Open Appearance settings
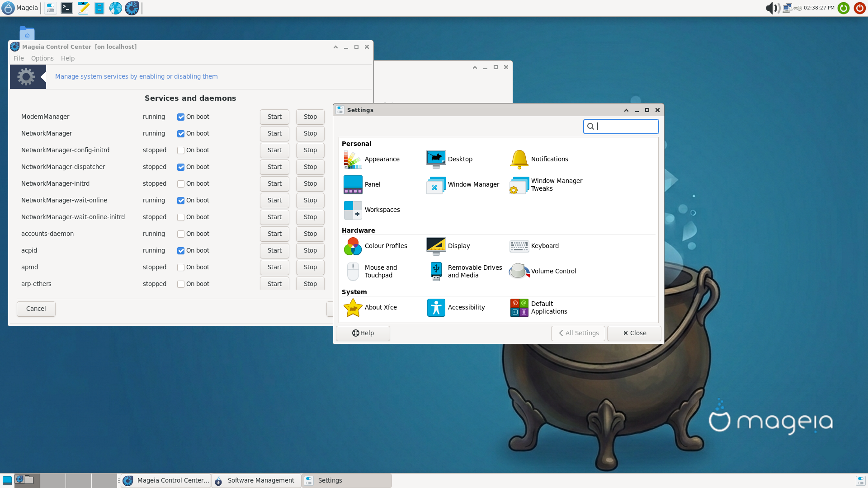Screen dimensions: 868x488 coord(372,159)
